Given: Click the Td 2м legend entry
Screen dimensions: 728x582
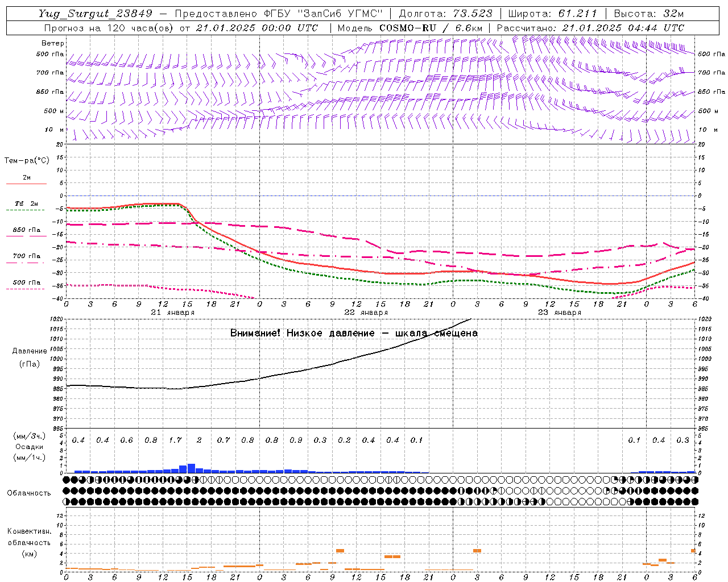Looking at the screenshot, I should click(27, 203).
